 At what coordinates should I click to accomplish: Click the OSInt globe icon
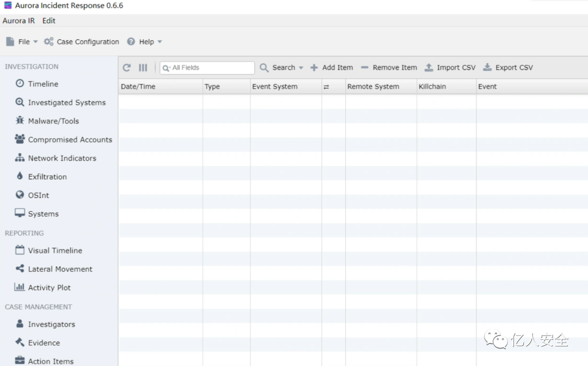20,194
